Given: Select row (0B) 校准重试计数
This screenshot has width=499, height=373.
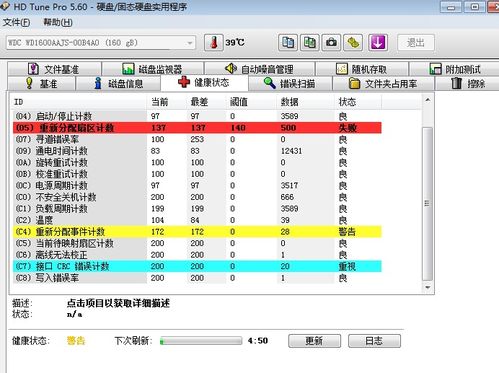Looking at the screenshot, I should point(197,174).
